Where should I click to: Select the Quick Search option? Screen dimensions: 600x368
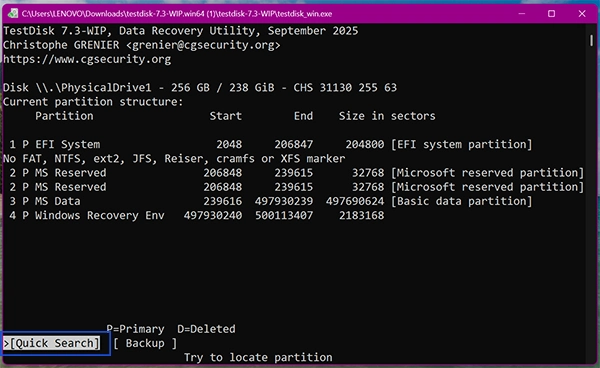(52, 343)
